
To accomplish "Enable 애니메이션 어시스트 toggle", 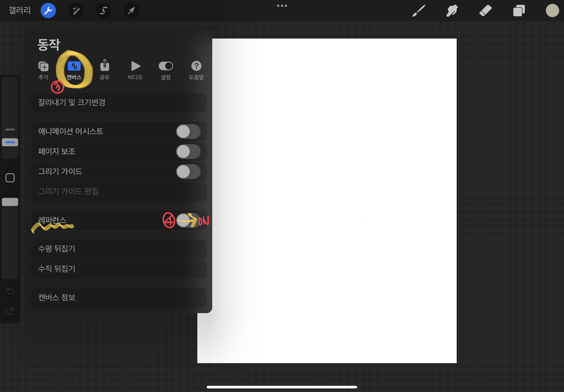I will [188, 131].
